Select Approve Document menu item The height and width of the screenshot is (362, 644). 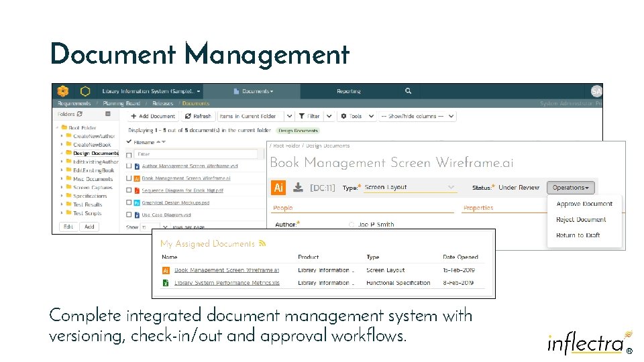pyautogui.click(x=584, y=204)
